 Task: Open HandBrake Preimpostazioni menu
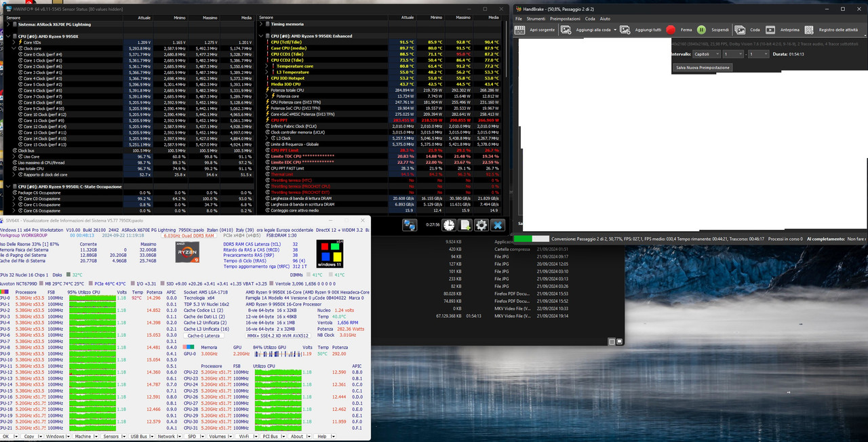pos(565,19)
